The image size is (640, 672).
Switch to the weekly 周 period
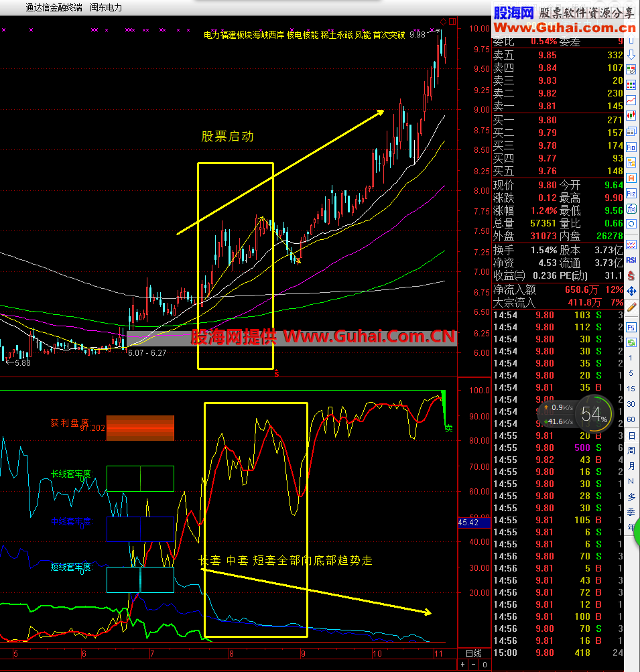(631, 451)
